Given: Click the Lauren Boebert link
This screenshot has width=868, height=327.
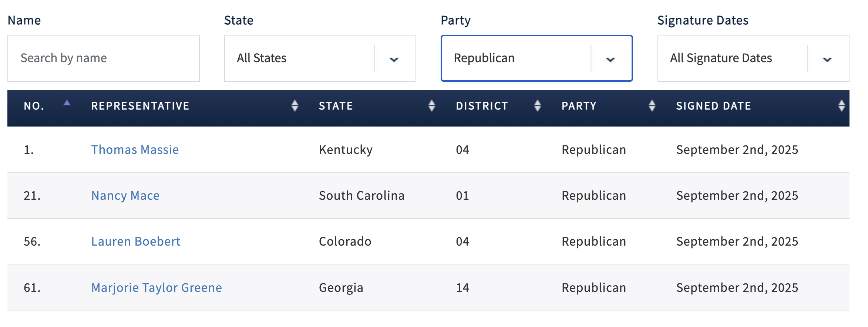Looking at the screenshot, I should (x=136, y=242).
